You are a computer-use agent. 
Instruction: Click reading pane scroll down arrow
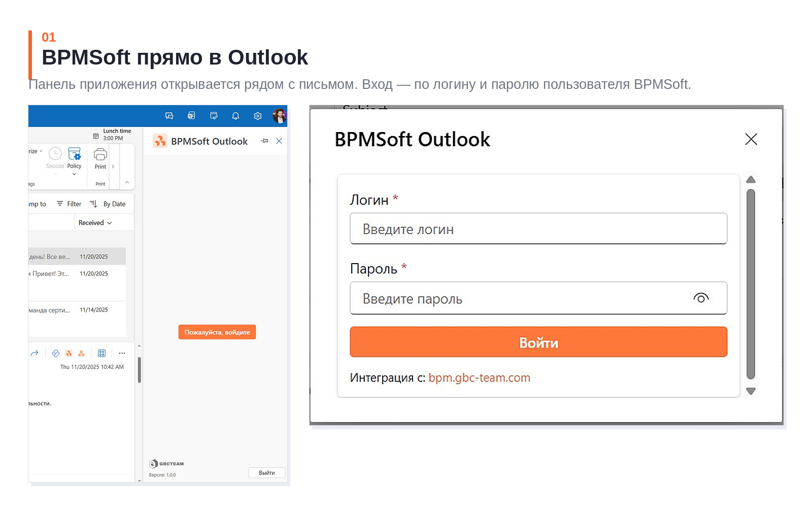tap(139, 481)
